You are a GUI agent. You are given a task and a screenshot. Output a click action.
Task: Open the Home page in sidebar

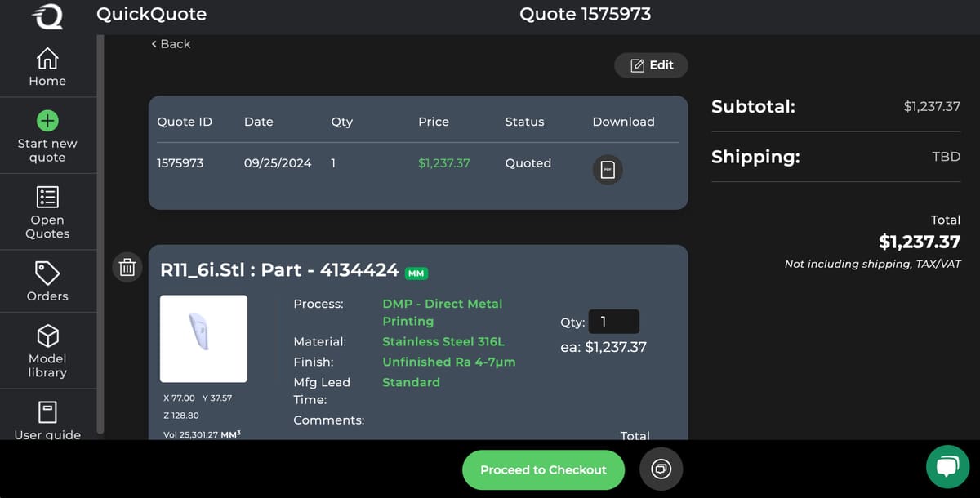coord(47,67)
